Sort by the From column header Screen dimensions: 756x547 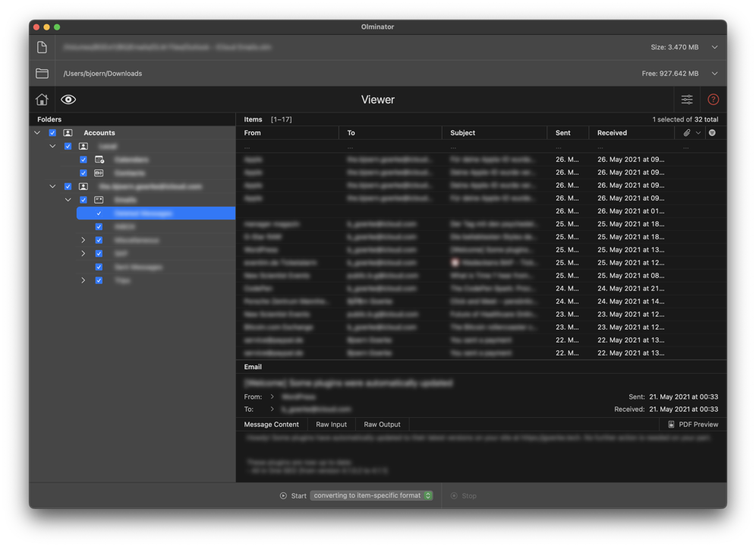(288, 133)
